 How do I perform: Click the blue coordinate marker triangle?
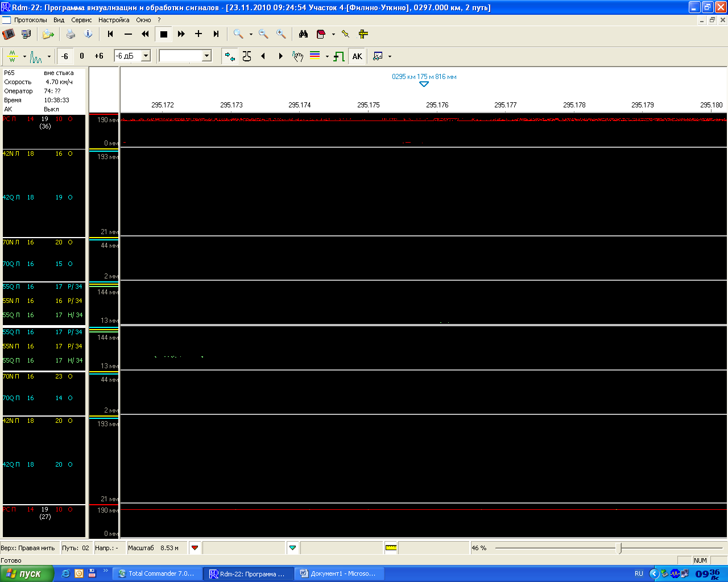424,84
